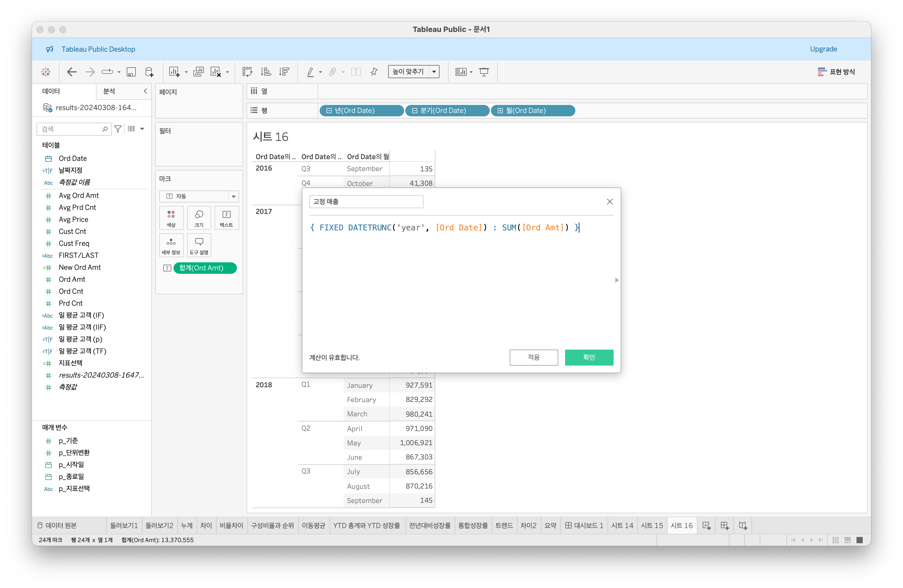
Task: Collapse the 년(Ord Date) pill level
Action: [x=329, y=111]
